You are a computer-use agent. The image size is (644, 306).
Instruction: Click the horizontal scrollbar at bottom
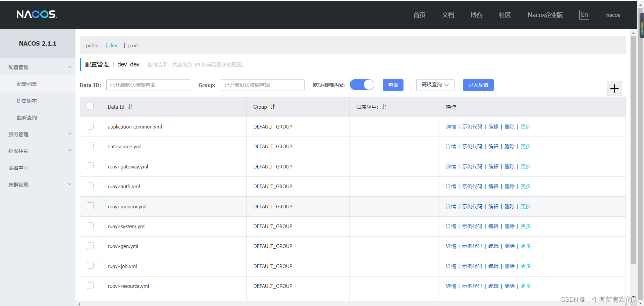tap(352, 304)
